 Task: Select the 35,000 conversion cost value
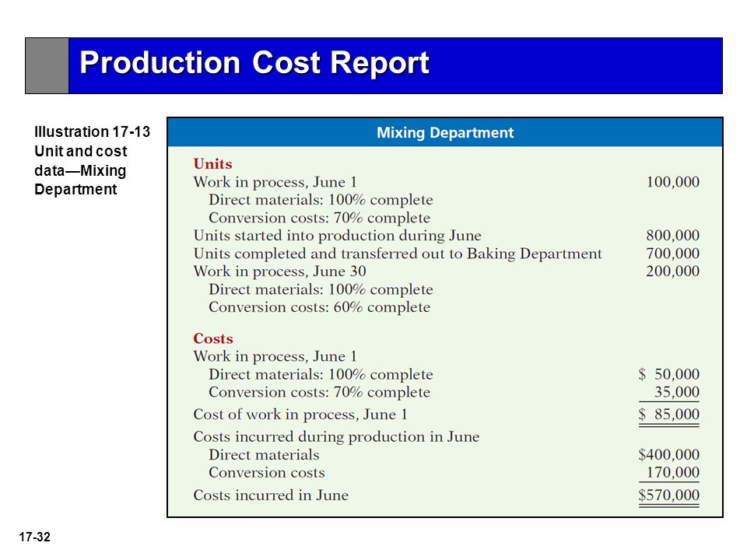[676, 392]
